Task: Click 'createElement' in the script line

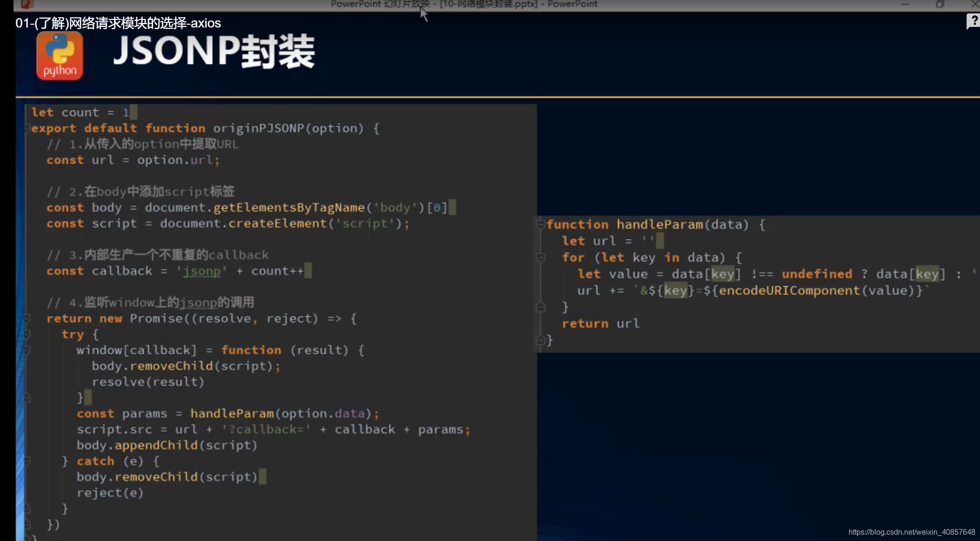Action: (277, 223)
